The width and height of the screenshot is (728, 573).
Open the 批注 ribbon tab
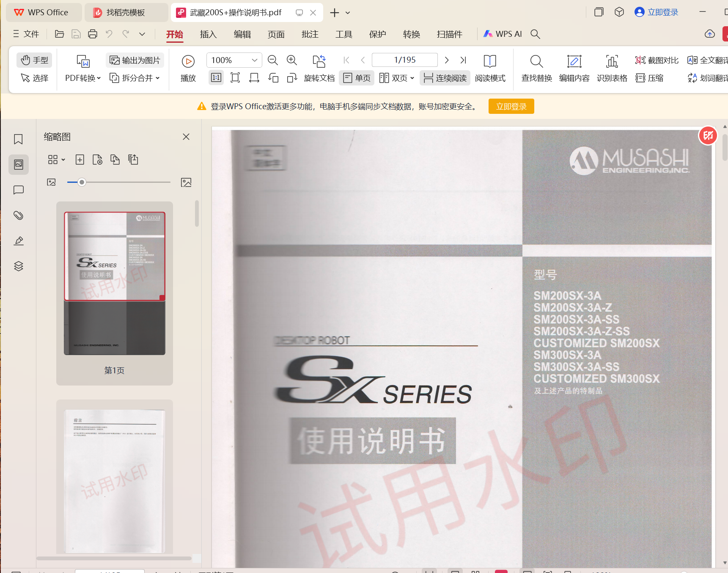coord(310,34)
